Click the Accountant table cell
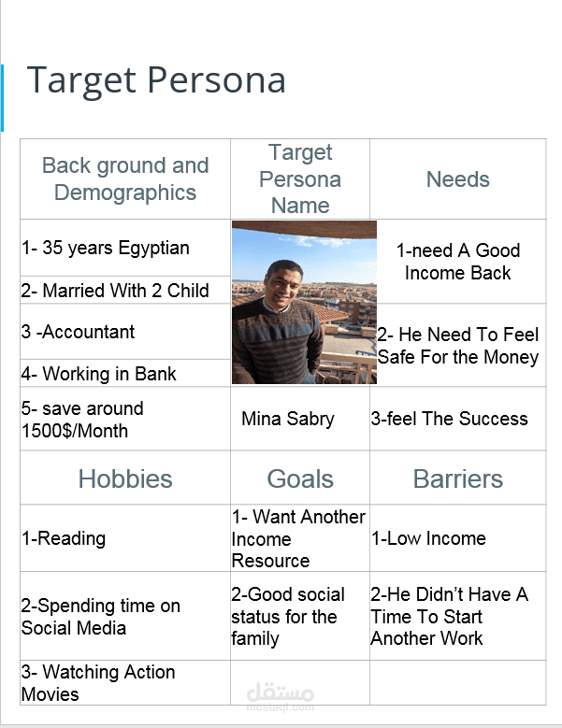The height and width of the screenshot is (728, 562). (x=125, y=332)
